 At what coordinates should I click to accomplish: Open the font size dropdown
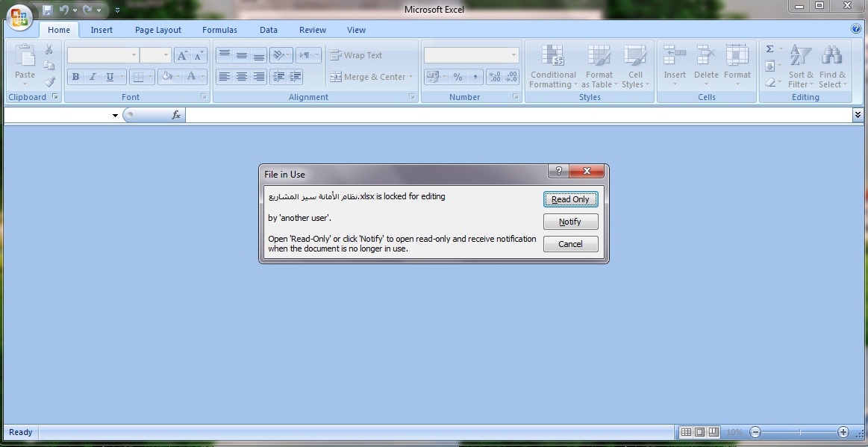coord(166,55)
